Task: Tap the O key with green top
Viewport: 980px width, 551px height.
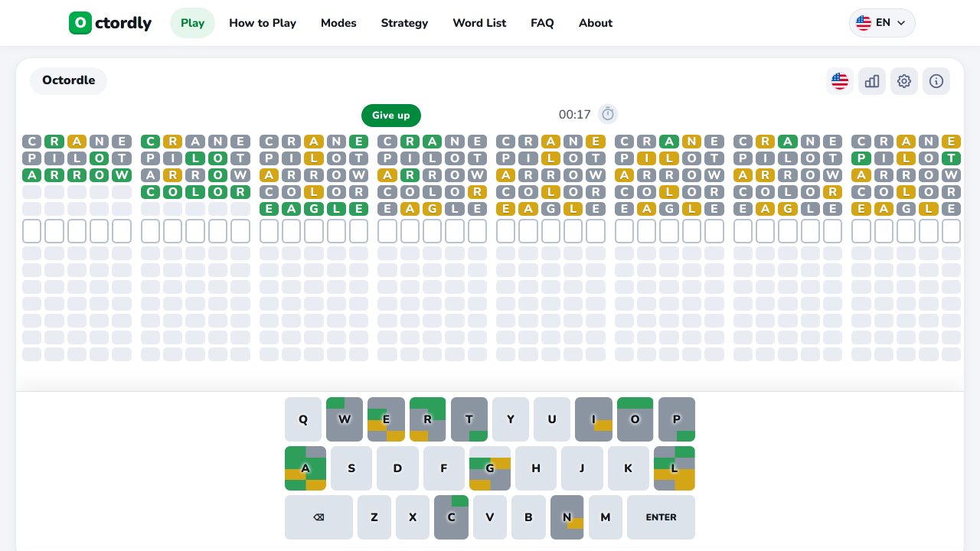Action: pos(635,419)
